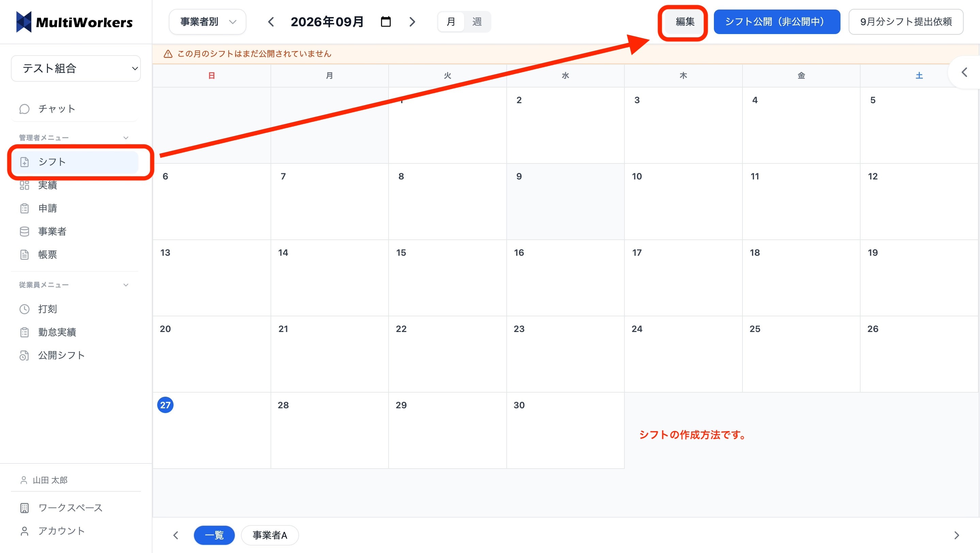Viewport: 980px width, 553px height.
Task: Open the 事業者別 dropdown
Action: tap(207, 22)
